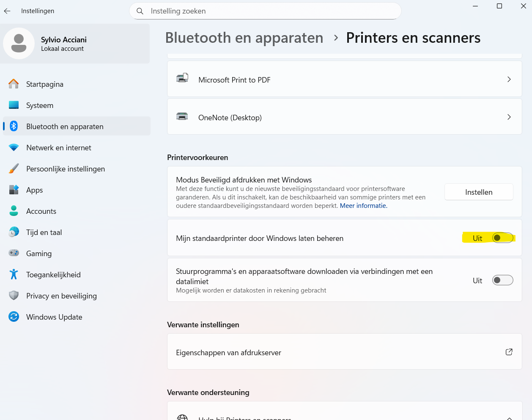The height and width of the screenshot is (420, 532).
Task: Select Netwerk en internet
Action: (x=77, y=147)
